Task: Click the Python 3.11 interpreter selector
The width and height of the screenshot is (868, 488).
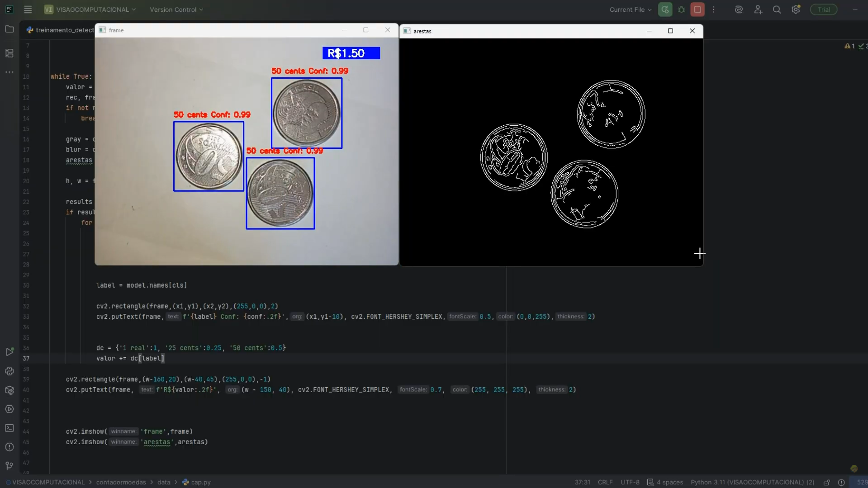Action: point(752,483)
